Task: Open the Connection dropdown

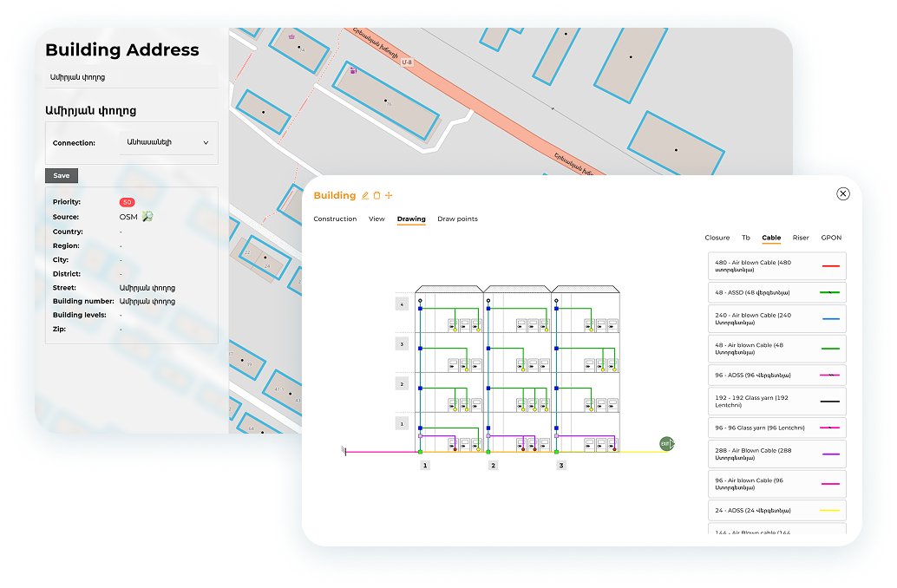Action: 168,142
